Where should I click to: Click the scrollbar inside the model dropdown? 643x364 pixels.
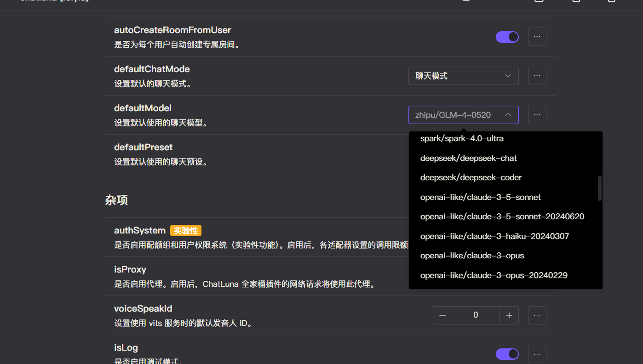click(x=599, y=188)
